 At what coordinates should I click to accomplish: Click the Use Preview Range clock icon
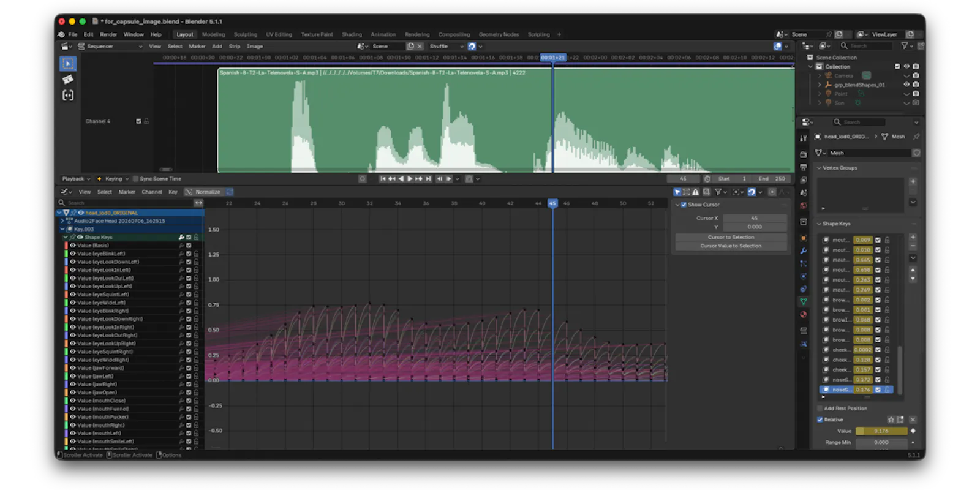pos(707,179)
